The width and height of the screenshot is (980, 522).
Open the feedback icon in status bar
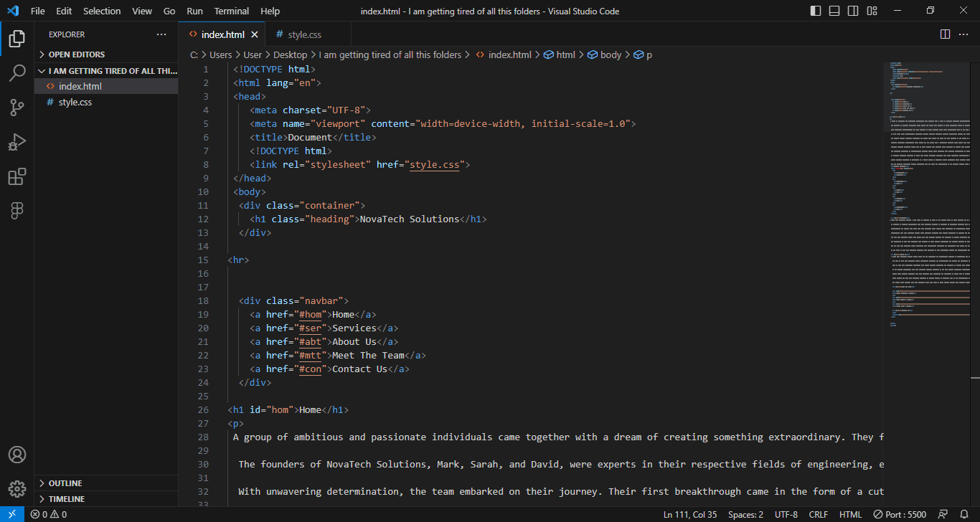(943, 514)
